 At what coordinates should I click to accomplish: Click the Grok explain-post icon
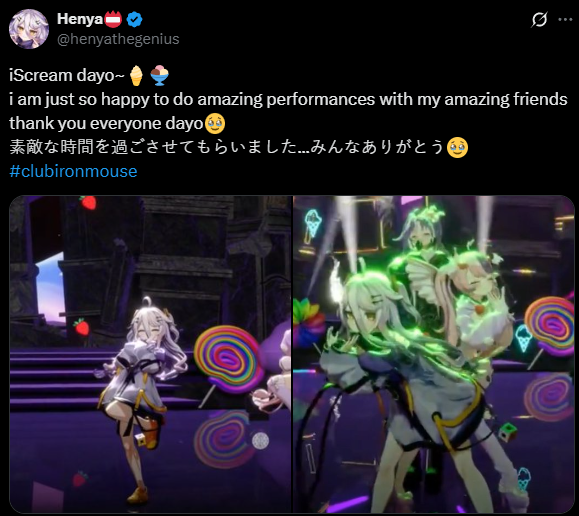[539, 20]
